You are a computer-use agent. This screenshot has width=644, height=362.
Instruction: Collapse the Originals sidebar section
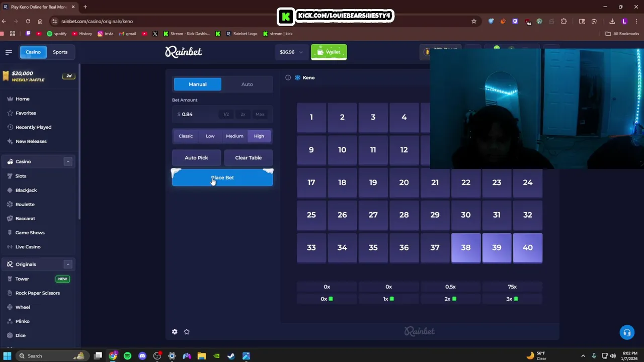(68, 264)
